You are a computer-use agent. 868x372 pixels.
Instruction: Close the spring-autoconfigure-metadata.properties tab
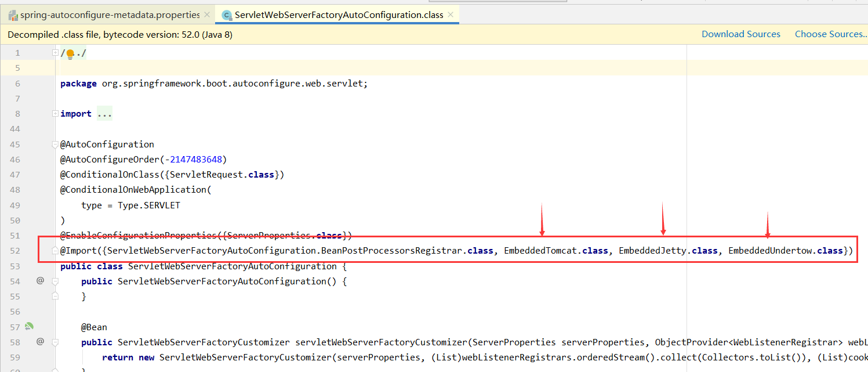[207, 15]
